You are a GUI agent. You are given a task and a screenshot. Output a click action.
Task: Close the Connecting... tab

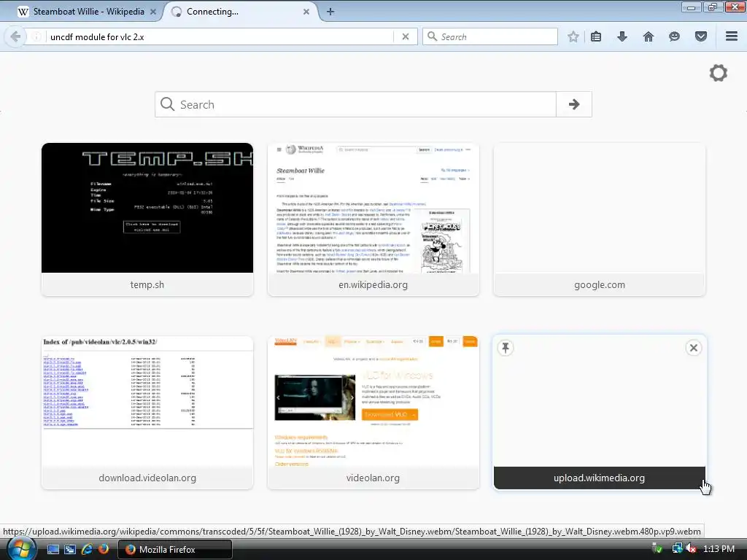click(306, 12)
